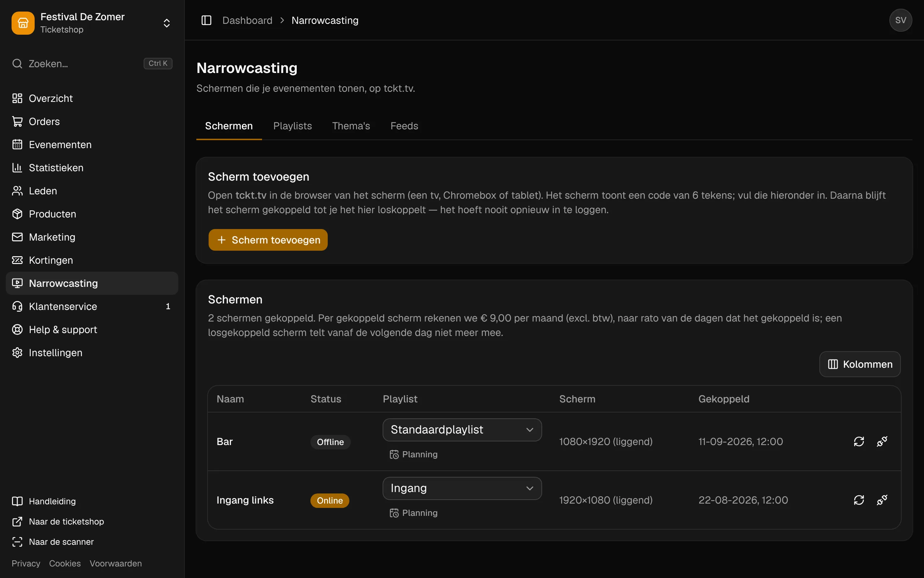Switch to the Schermen tab
The image size is (924, 578).
pyautogui.click(x=229, y=126)
